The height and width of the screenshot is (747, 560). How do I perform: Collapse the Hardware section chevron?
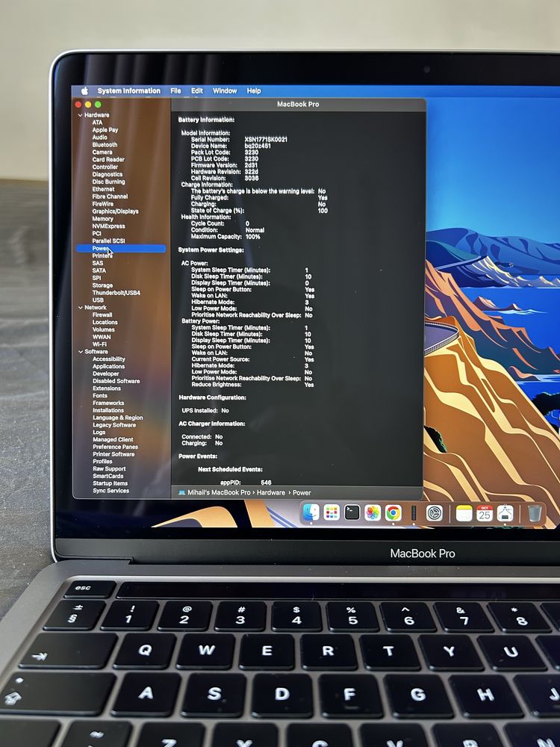[80, 115]
